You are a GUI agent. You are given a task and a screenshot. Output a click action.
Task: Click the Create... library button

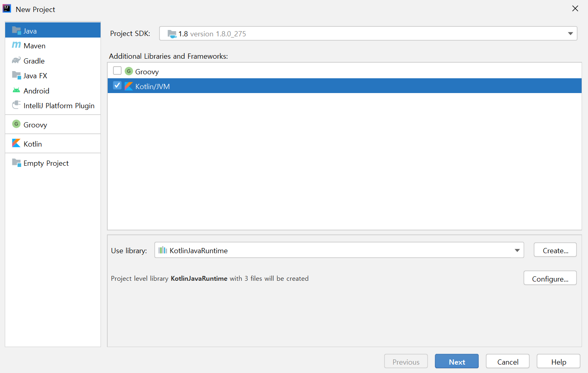[555, 250]
